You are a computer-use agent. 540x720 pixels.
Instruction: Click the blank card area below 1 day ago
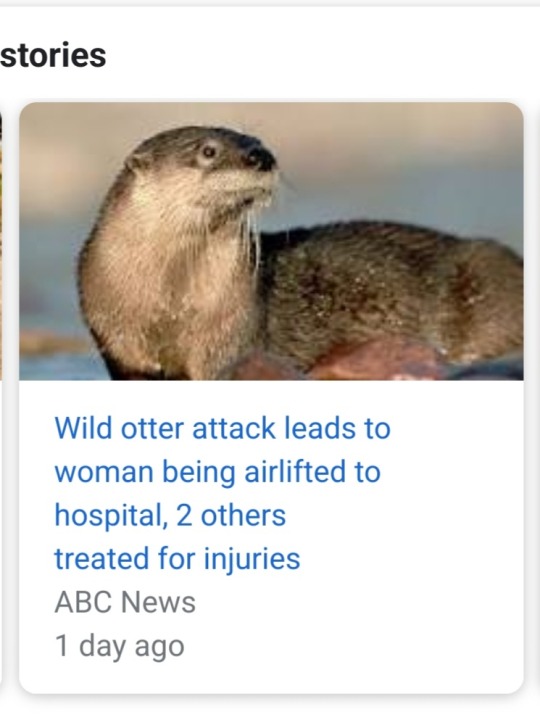[x=271, y=679]
